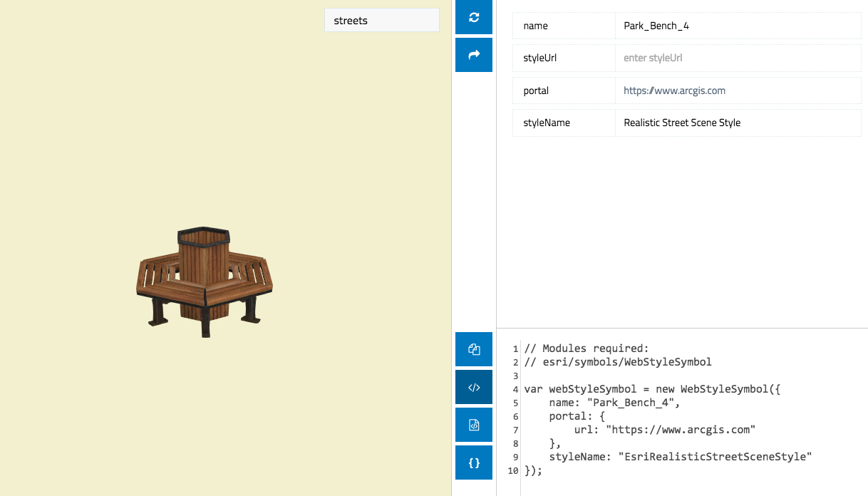Edit the name field Park_Bench_4
The width and height of the screenshot is (868, 496).
[738, 26]
